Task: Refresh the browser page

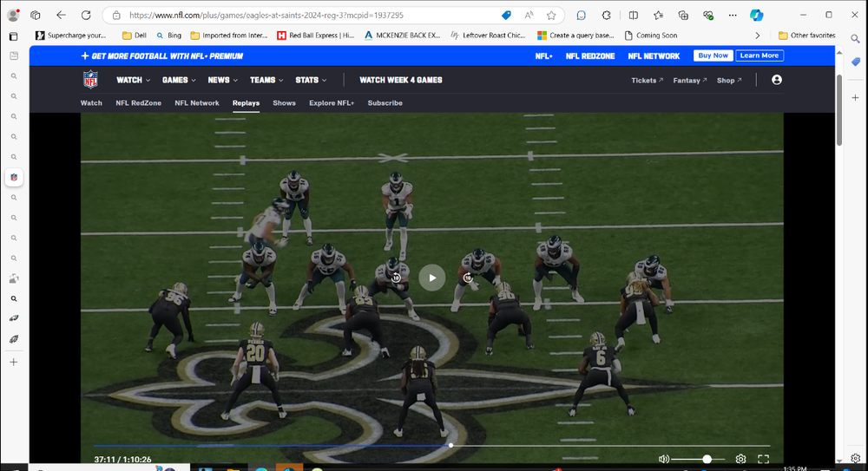Action: (x=86, y=15)
